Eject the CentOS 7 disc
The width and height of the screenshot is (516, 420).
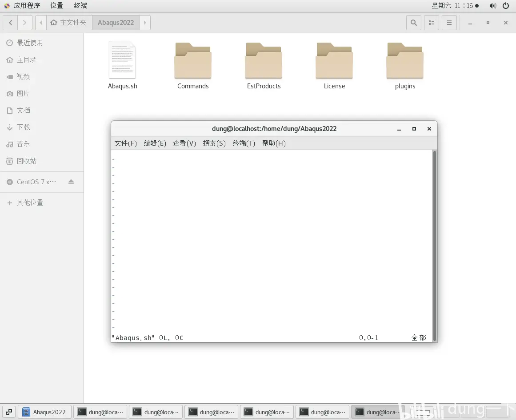[x=71, y=182]
